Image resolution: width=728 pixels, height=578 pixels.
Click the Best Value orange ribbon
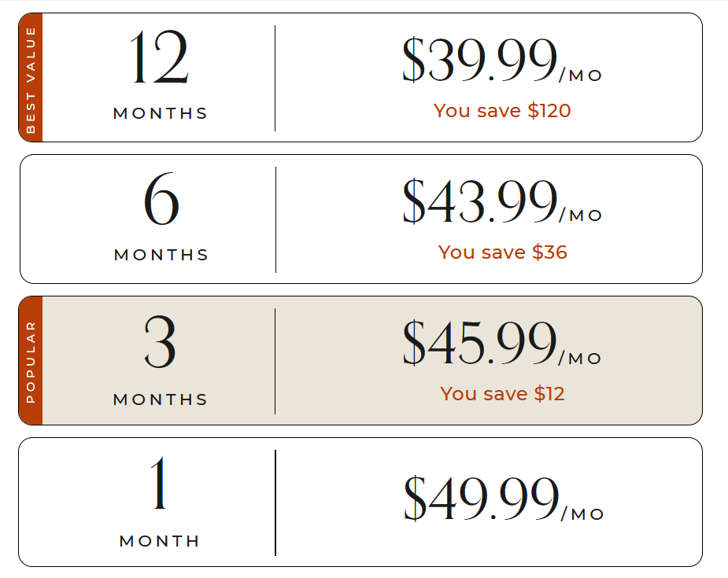pos(31,78)
